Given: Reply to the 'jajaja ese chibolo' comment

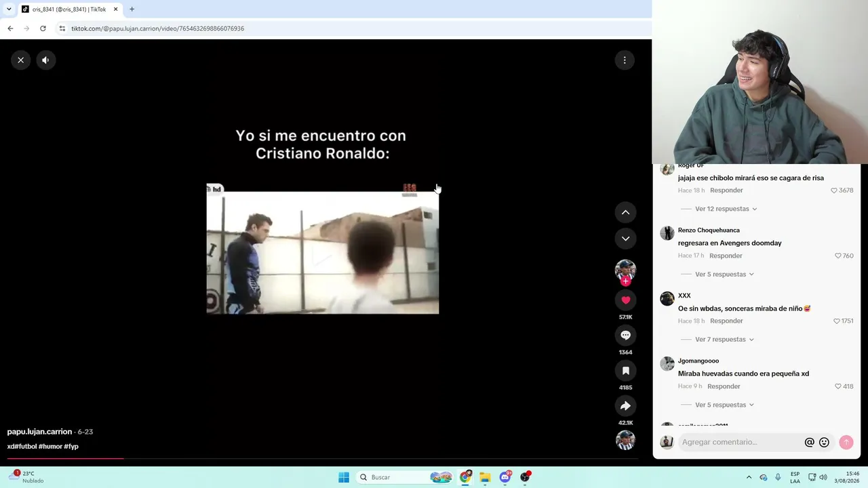Looking at the screenshot, I should coord(726,190).
